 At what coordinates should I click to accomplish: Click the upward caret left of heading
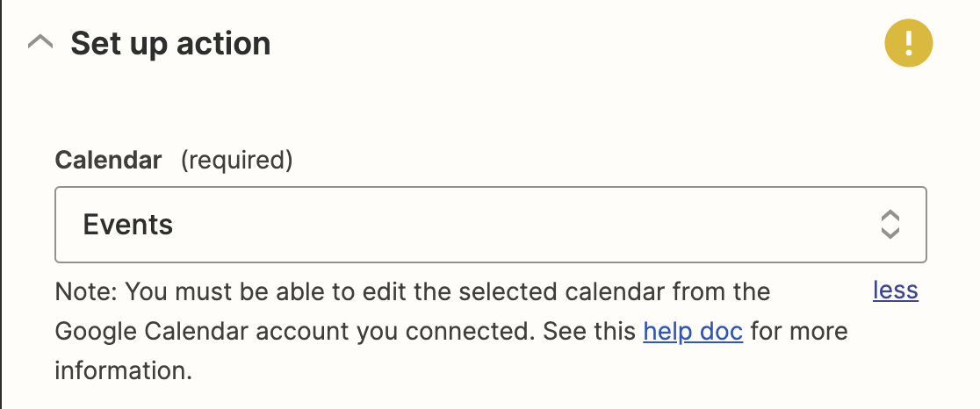coord(40,44)
